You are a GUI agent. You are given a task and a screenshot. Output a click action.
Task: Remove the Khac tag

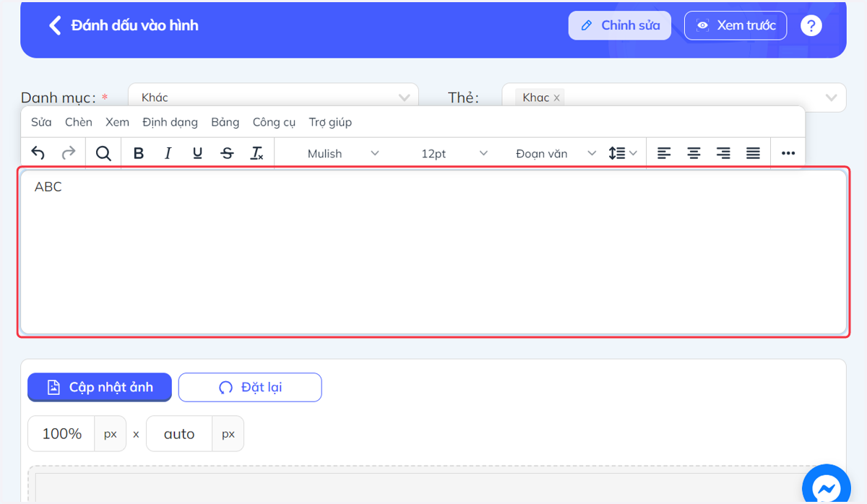click(x=556, y=98)
